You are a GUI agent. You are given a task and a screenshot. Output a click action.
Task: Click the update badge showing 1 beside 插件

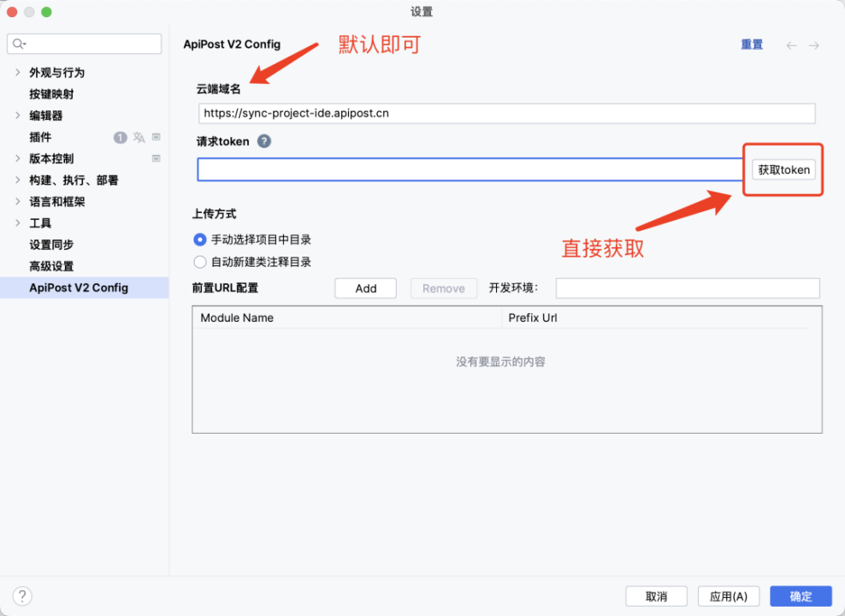(121, 138)
